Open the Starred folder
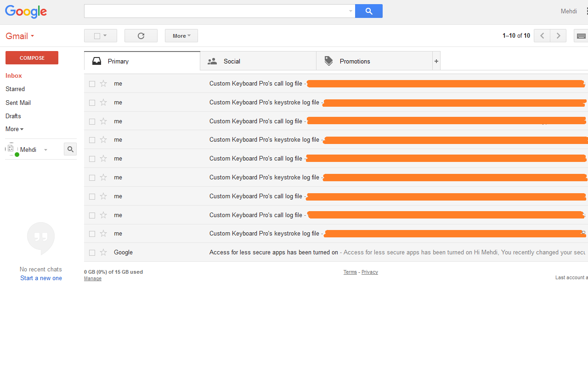The image size is (588, 368). point(15,89)
